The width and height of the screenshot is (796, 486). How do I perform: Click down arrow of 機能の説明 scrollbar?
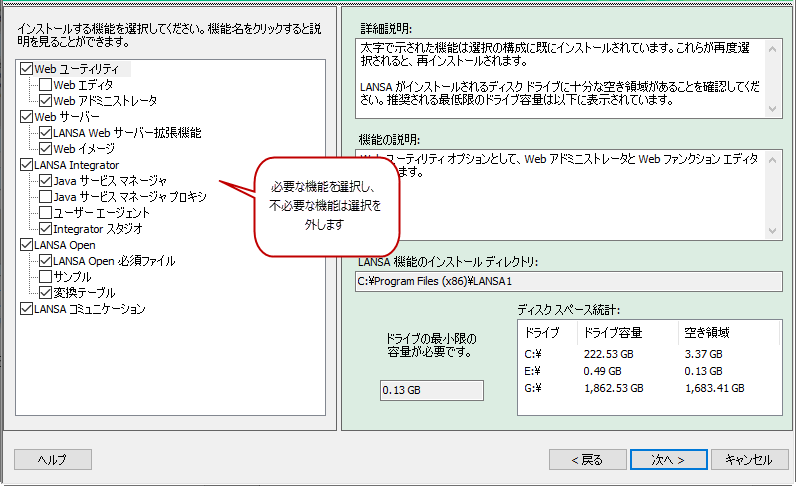773,231
